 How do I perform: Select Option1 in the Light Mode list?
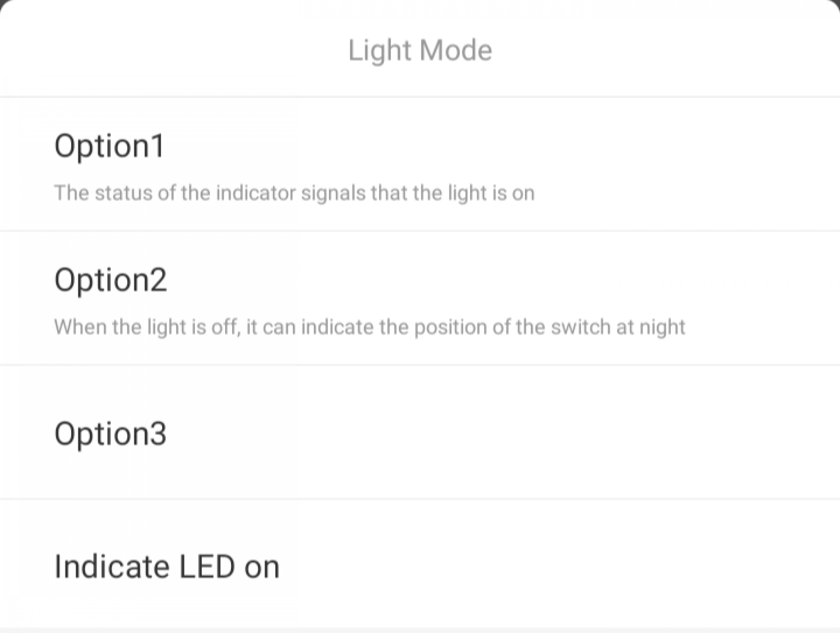420,164
